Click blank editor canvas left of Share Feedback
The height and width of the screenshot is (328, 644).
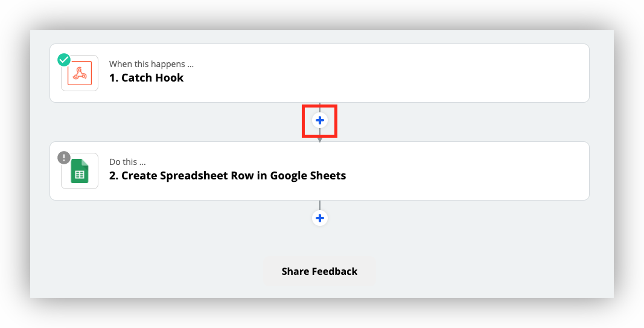coord(151,271)
